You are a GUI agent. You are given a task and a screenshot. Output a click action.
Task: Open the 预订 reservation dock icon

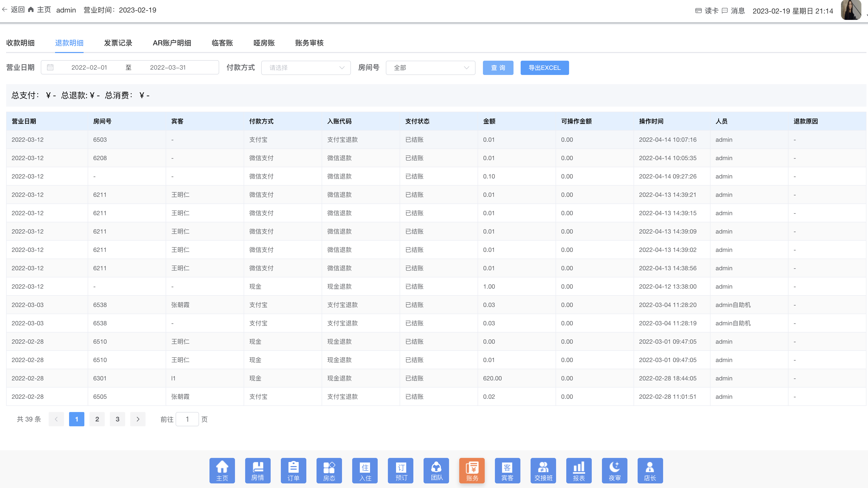point(401,470)
